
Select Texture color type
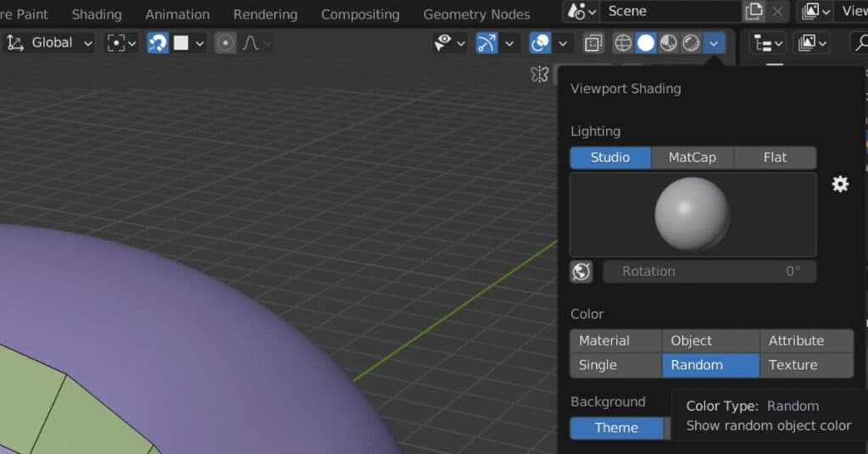pos(807,365)
